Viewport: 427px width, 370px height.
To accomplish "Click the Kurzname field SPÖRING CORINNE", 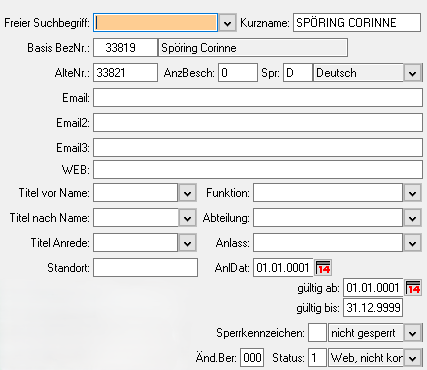I will pyautogui.click(x=357, y=23).
